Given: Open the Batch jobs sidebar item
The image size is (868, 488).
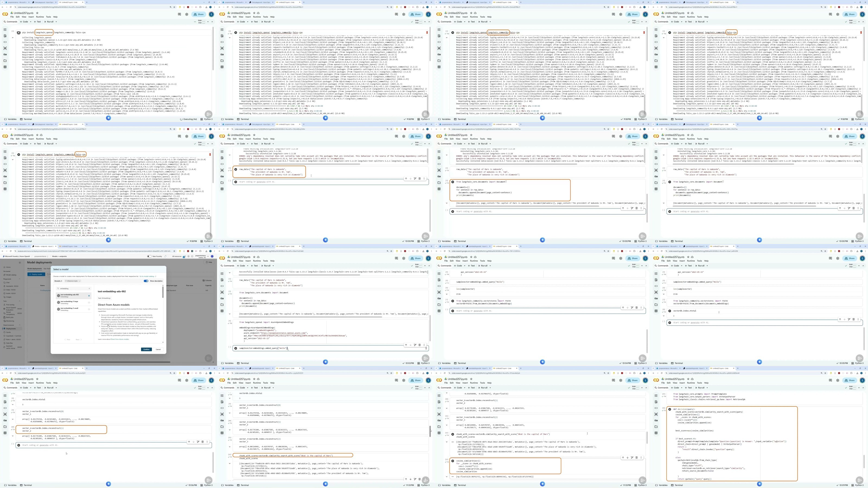Looking at the screenshot, I should coord(10,317).
